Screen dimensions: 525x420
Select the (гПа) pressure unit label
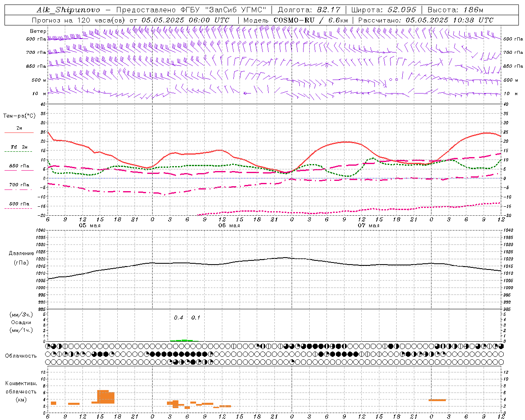(x=21, y=262)
